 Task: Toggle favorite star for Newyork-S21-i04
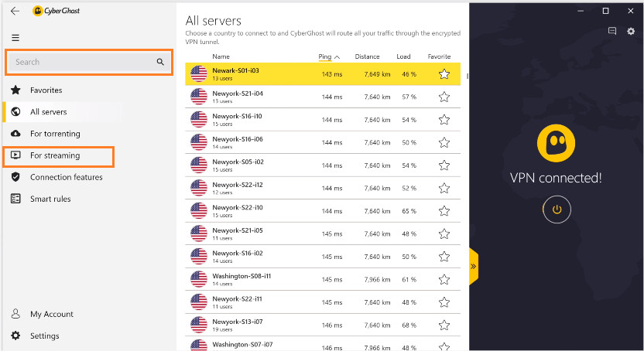tap(444, 97)
